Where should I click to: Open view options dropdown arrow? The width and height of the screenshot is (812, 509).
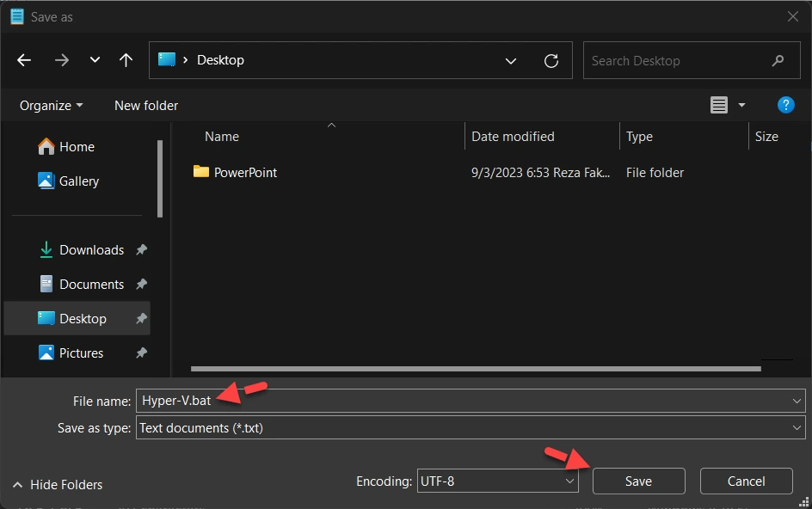click(741, 105)
